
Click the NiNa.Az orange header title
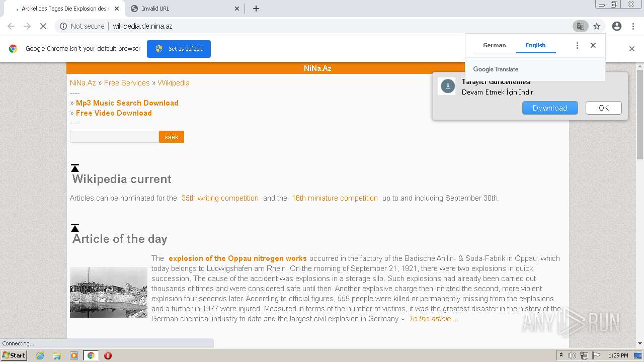click(317, 68)
